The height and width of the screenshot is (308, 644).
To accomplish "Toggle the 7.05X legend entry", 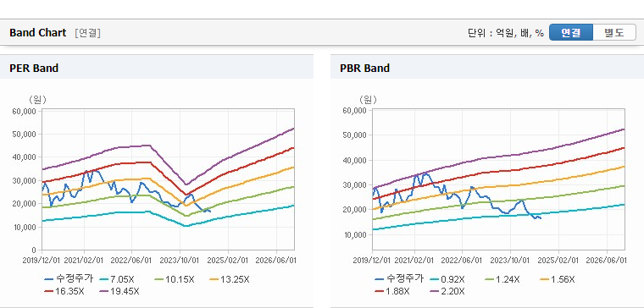I will tap(117, 279).
